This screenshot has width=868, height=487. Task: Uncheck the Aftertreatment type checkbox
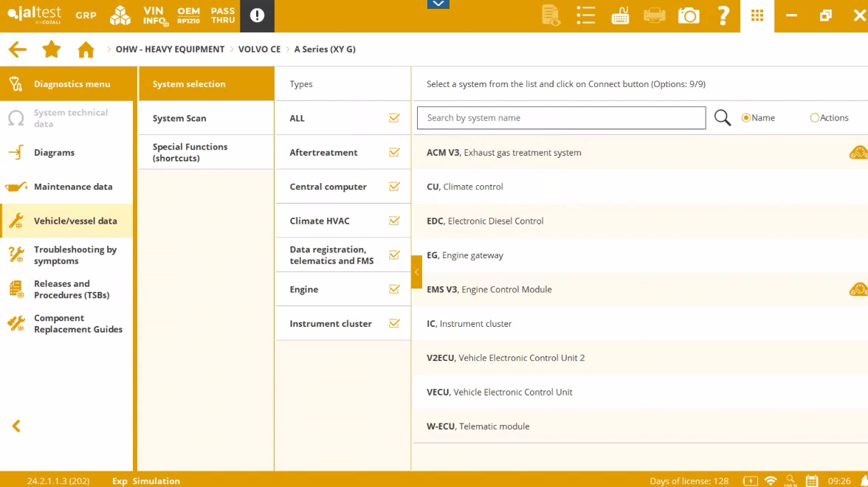394,152
